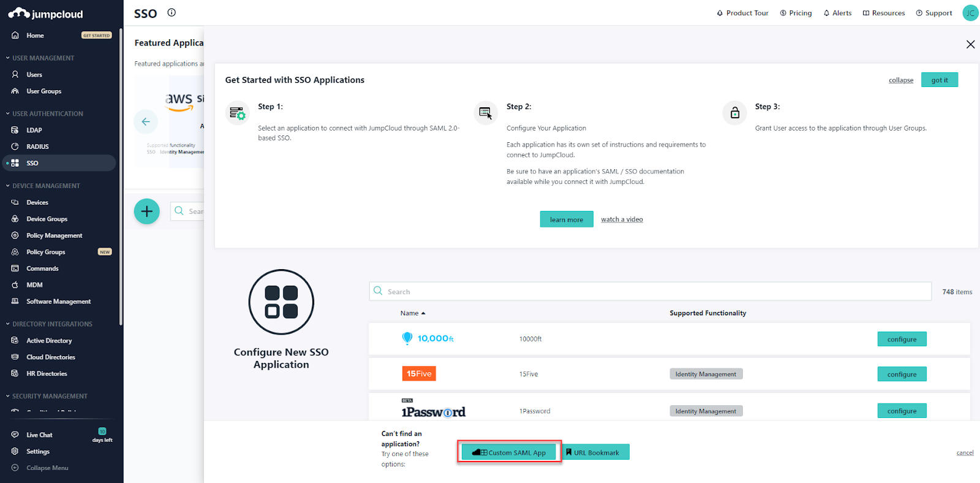This screenshot has width=980, height=483.
Task: Click the URL Bookmark button
Action: pyautogui.click(x=596, y=452)
